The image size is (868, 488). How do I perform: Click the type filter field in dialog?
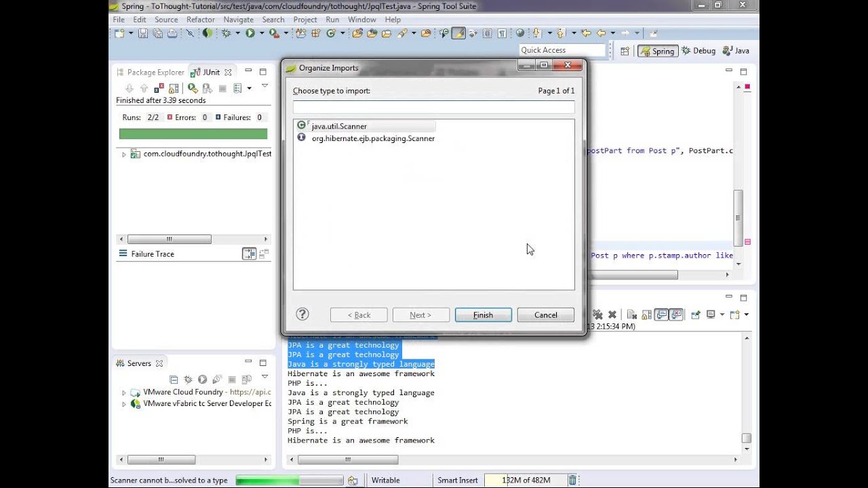coord(433,107)
